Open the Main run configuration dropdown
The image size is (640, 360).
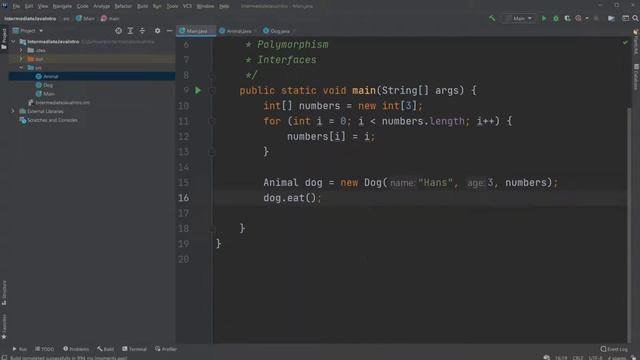(519, 18)
